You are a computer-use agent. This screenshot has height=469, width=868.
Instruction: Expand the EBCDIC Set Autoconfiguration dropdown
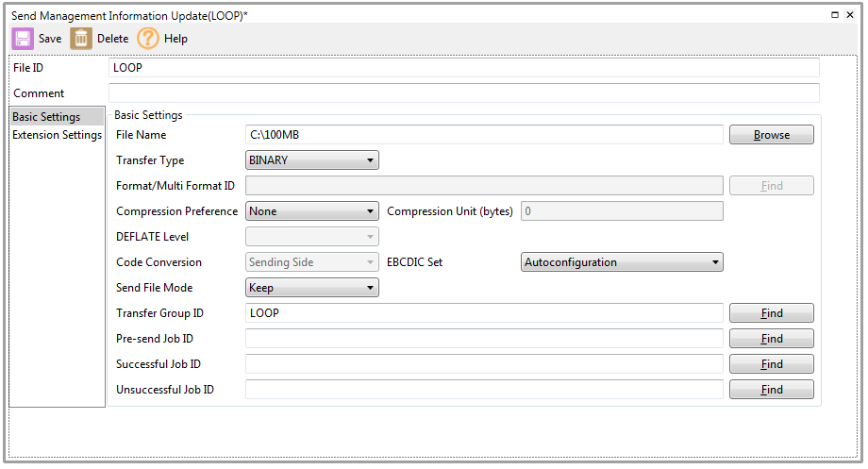[622, 262]
